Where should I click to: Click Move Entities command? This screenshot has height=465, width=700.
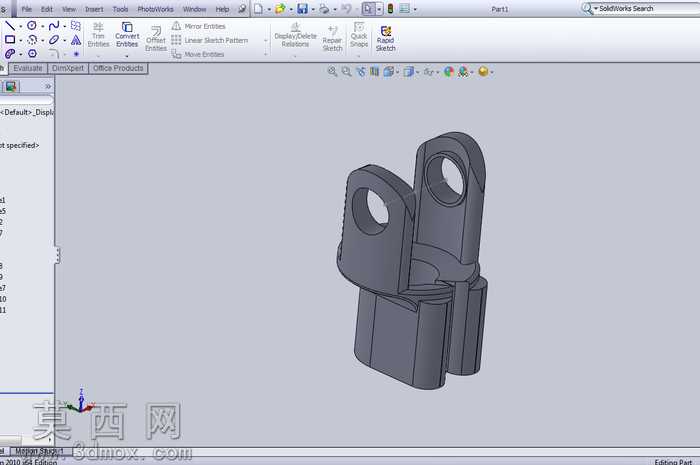click(x=198, y=54)
